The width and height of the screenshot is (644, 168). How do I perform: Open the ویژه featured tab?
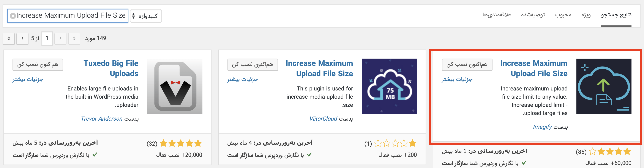click(x=586, y=15)
